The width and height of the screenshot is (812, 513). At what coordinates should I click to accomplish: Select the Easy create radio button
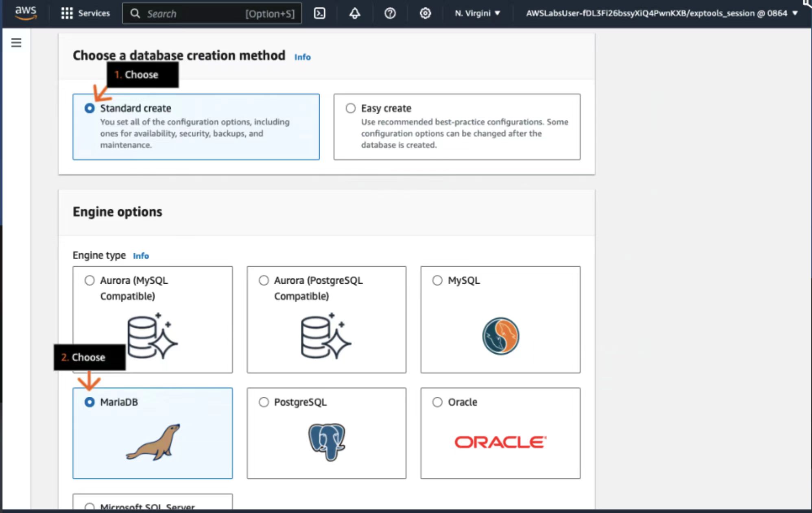click(x=350, y=108)
